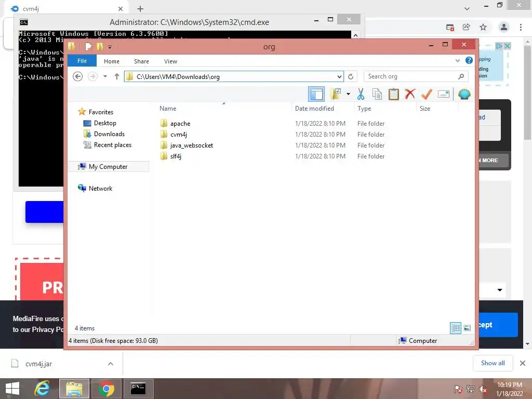Click the red X Delete icon
The width and height of the screenshot is (532, 399).
pos(410,94)
